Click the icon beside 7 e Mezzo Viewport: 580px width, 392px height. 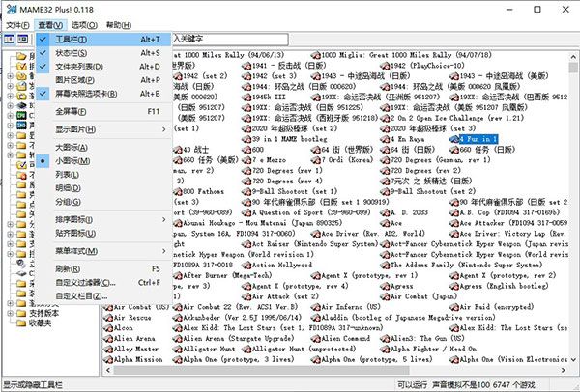coord(246,160)
